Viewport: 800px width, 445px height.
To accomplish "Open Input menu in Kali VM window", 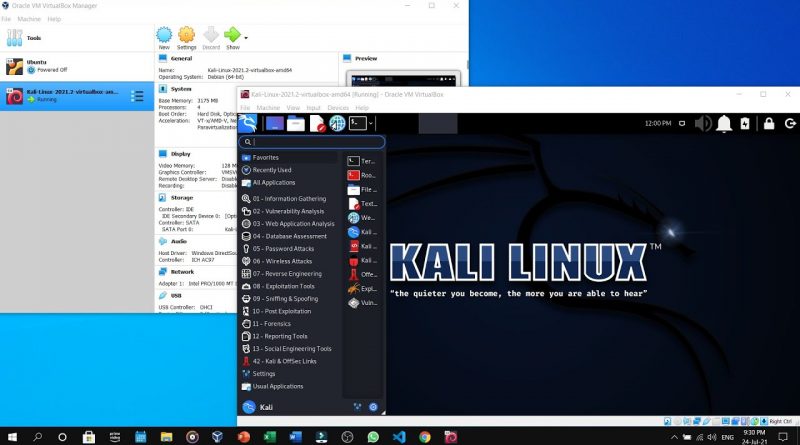I will click(313, 108).
